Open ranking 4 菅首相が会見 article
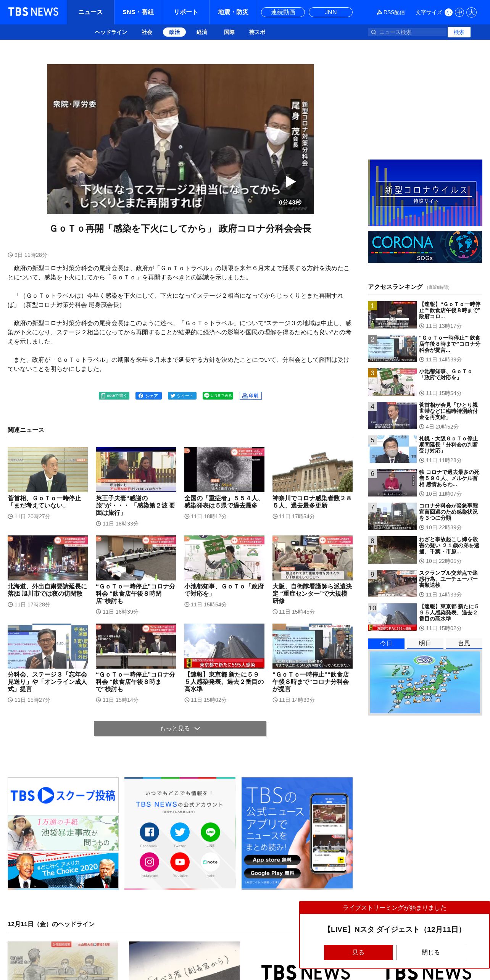This screenshot has height=980, width=490. (425, 416)
